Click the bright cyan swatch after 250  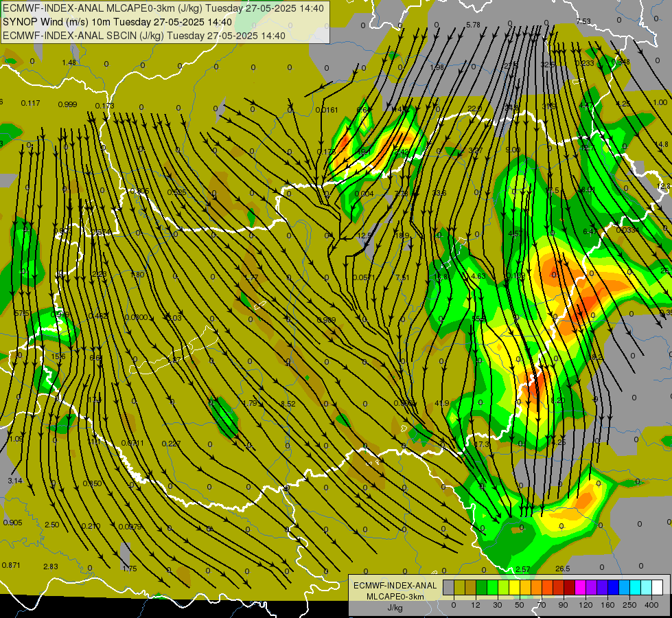(x=636, y=587)
